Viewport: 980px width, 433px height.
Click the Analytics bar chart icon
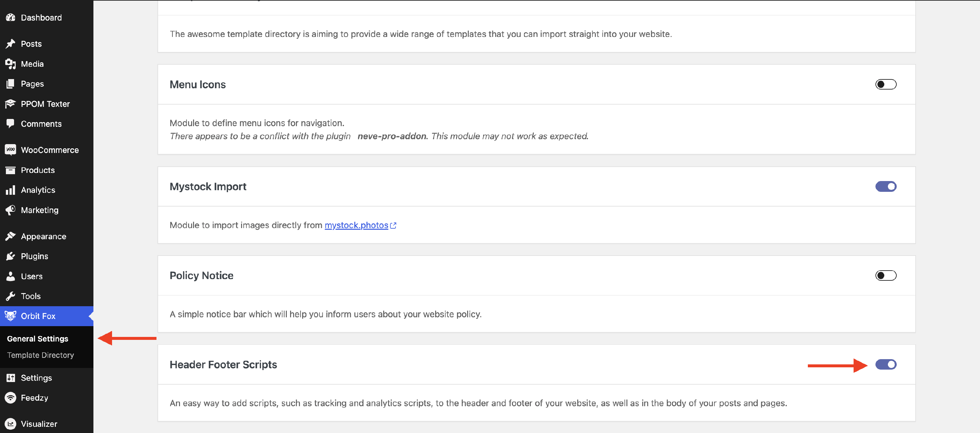click(11, 190)
